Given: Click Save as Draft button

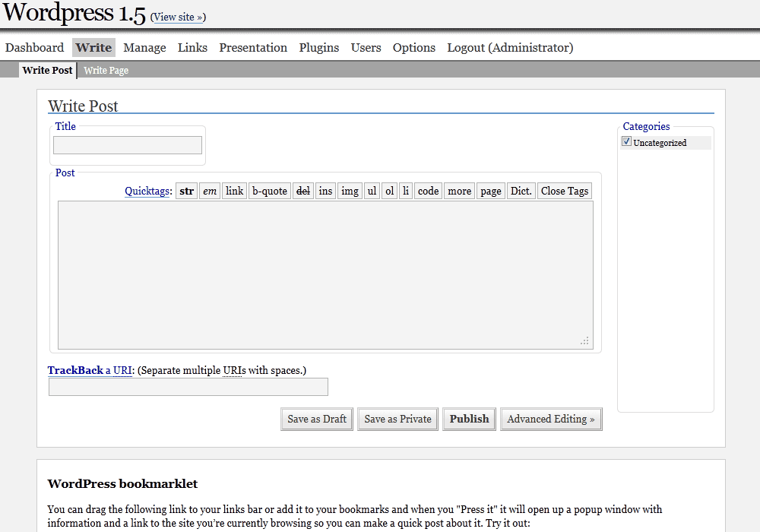Looking at the screenshot, I should [317, 419].
